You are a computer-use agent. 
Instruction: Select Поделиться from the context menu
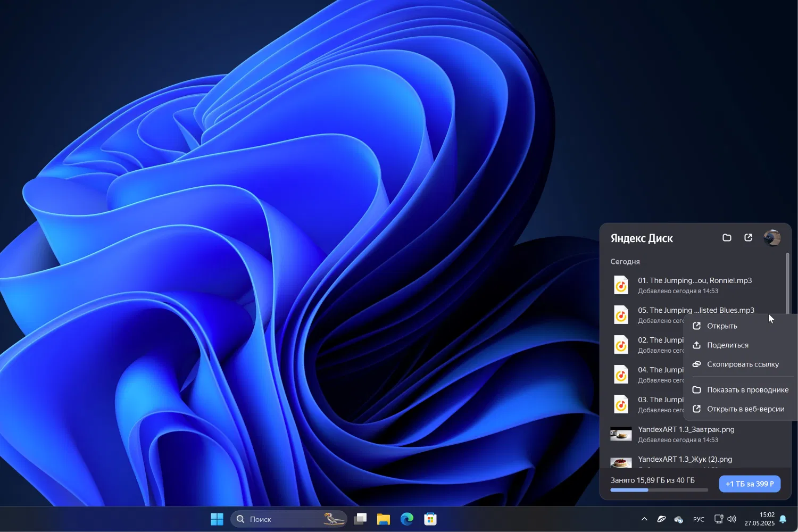click(727, 345)
